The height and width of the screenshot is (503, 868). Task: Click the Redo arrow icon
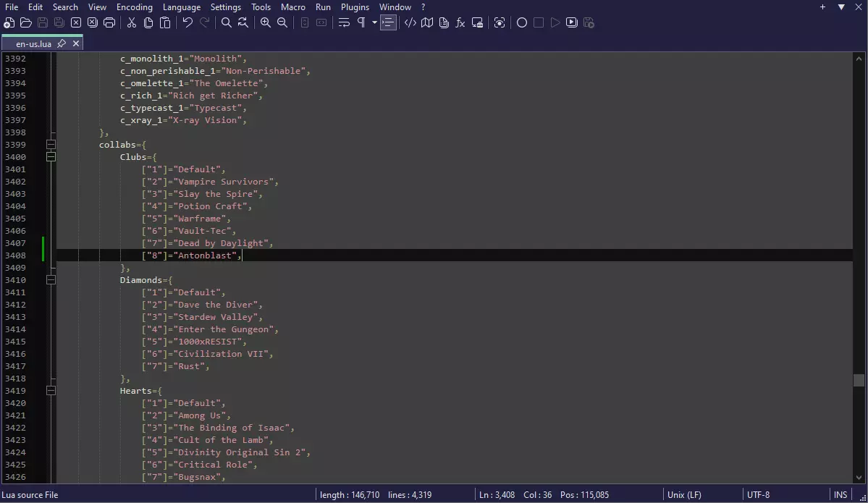[x=204, y=22]
